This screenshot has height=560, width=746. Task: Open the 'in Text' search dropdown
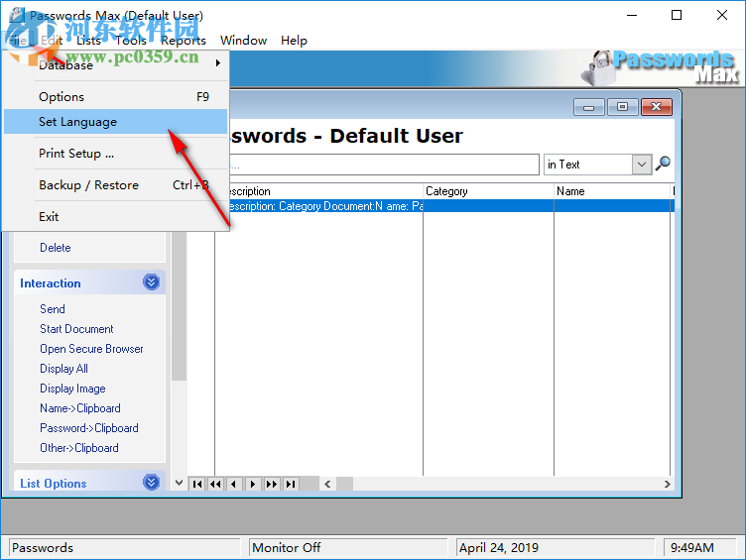pos(642,165)
